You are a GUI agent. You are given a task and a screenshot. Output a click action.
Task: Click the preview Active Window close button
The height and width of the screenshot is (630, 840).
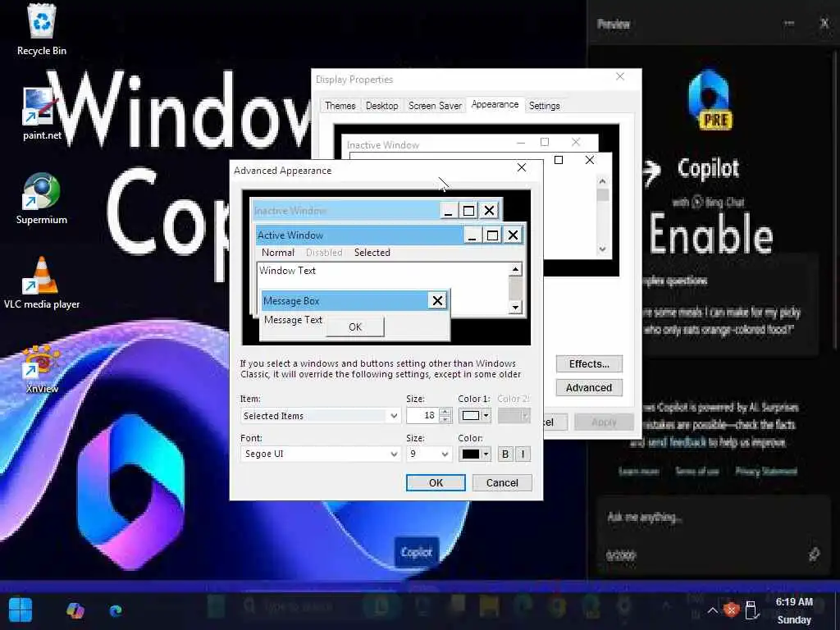click(x=513, y=235)
